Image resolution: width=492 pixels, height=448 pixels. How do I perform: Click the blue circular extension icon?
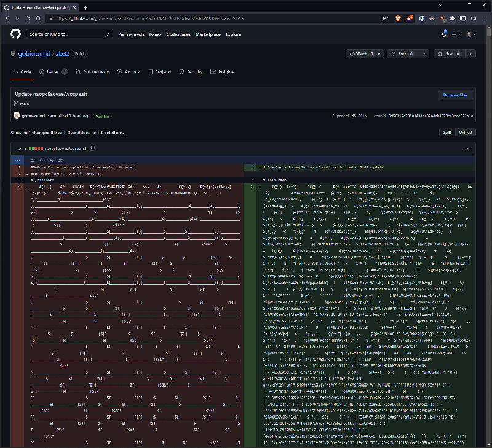[x=422, y=18]
